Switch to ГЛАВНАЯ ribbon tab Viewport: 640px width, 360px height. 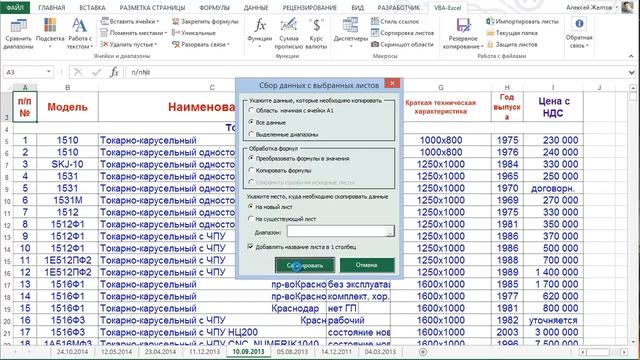tap(51, 7)
